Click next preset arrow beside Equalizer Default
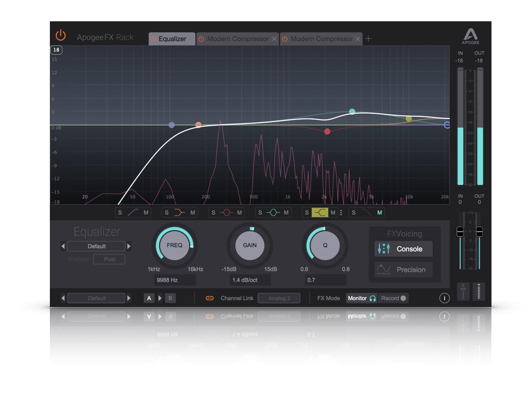532x399 pixels. [129, 246]
